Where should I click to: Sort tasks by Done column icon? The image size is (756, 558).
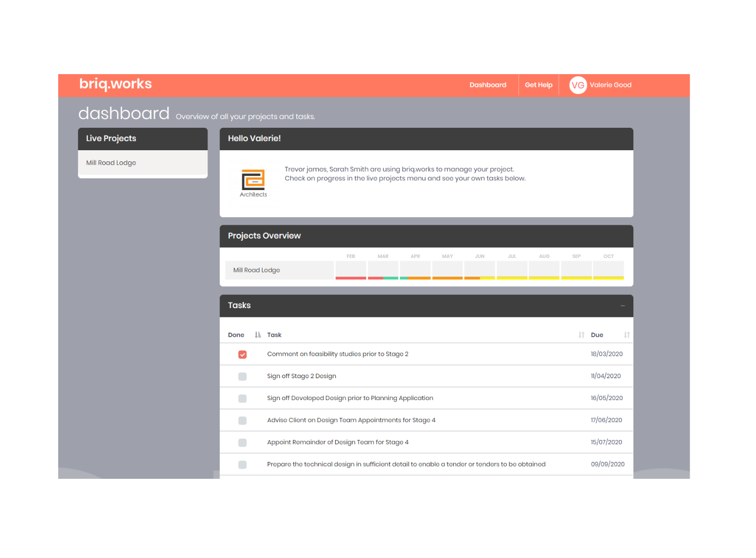point(258,335)
